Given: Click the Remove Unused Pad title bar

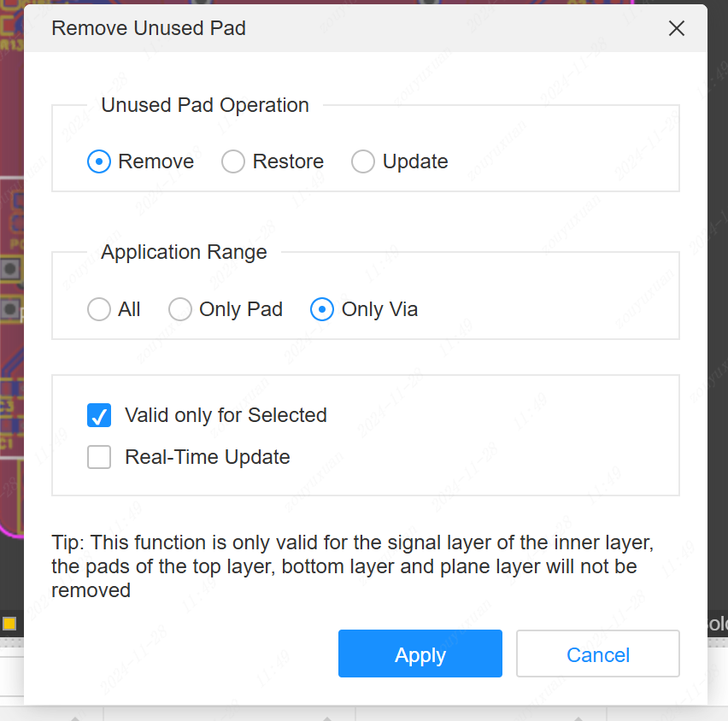Looking at the screenshot, I should (x=342, y=28).
